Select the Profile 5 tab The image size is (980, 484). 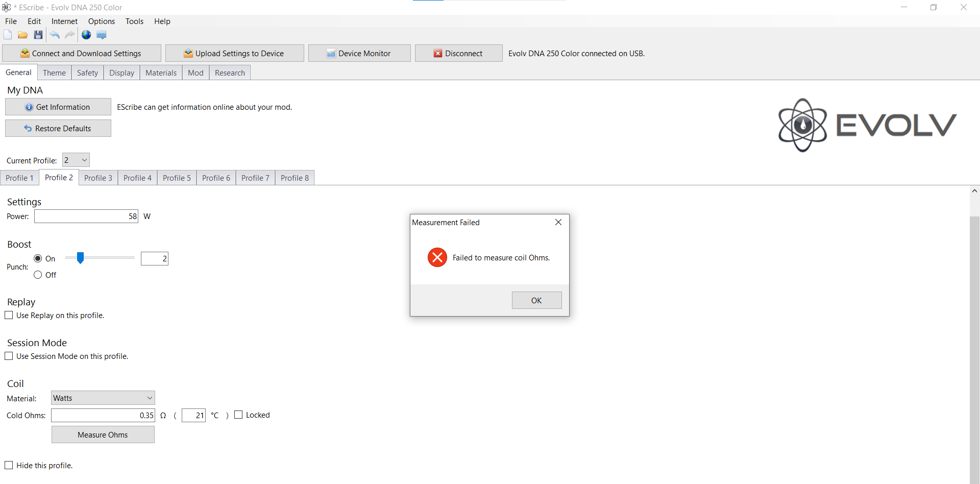[177, 178]
